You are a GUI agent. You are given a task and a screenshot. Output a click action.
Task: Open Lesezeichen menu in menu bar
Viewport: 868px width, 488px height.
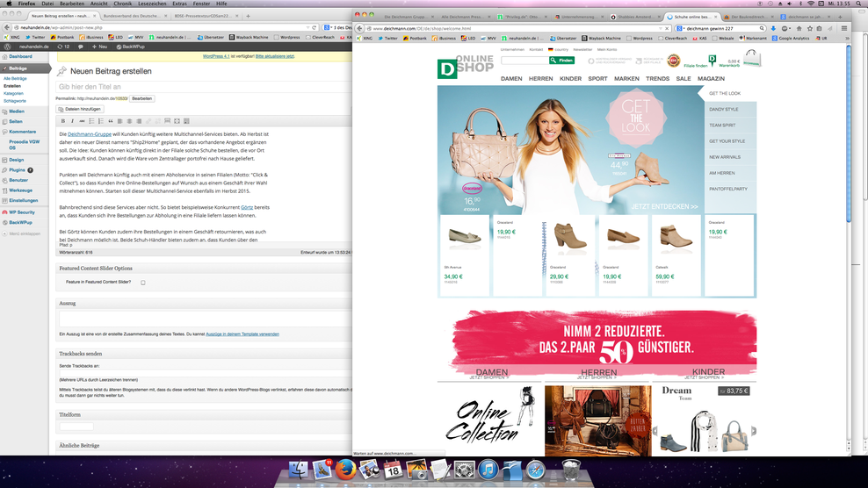point(152,4)
